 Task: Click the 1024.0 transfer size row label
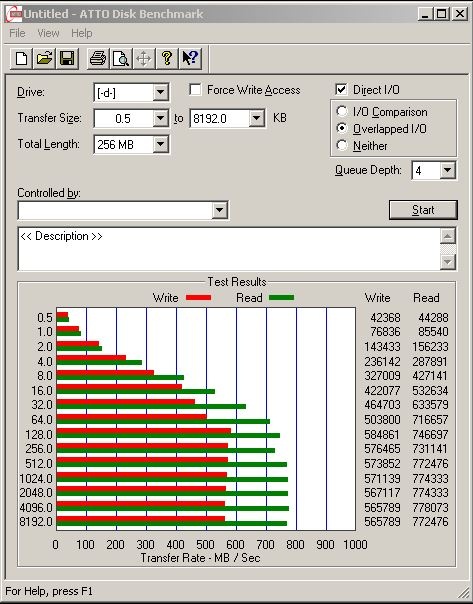click(36, 478)
